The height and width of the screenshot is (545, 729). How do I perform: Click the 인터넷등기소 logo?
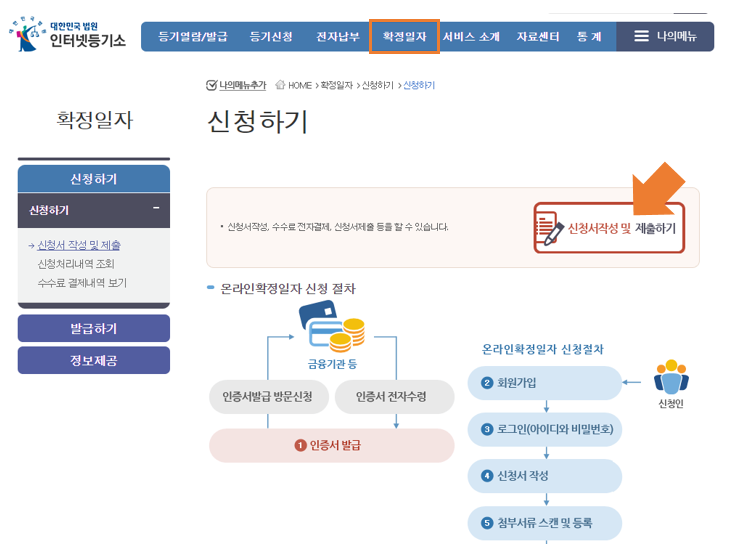point(67,35)
